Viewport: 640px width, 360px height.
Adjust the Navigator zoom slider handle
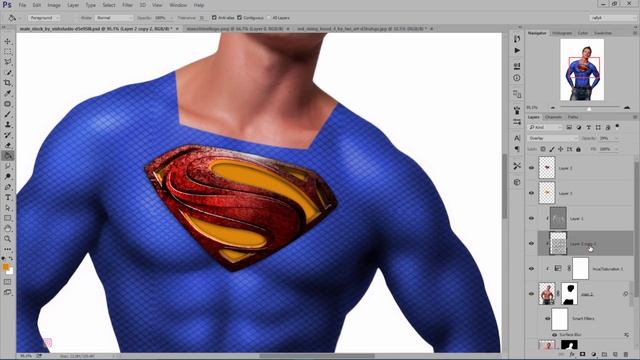[589, 109]
